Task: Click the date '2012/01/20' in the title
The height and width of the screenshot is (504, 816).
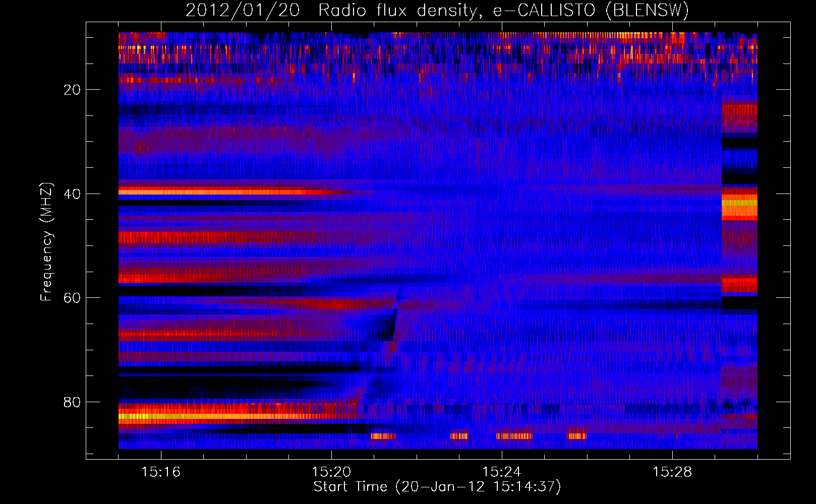Action: click(x=243, y=10)
